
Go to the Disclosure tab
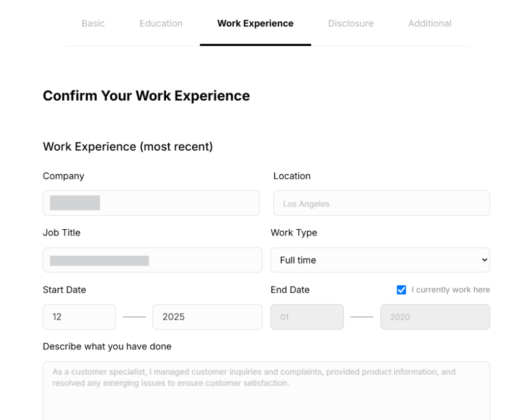tap(351, 23)
